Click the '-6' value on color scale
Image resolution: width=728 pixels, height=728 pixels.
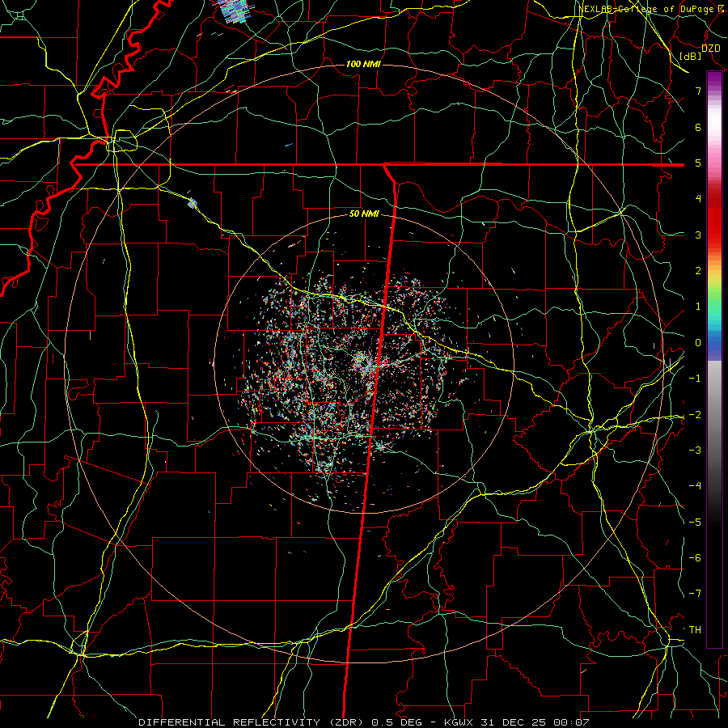click(x=695, y=557)
